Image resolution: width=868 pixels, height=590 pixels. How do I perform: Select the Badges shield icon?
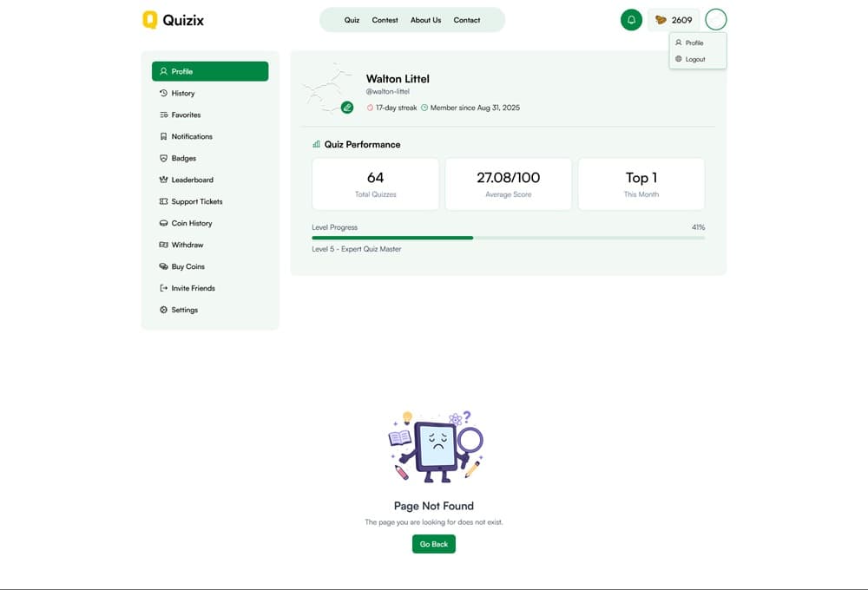tap(163, 158)
